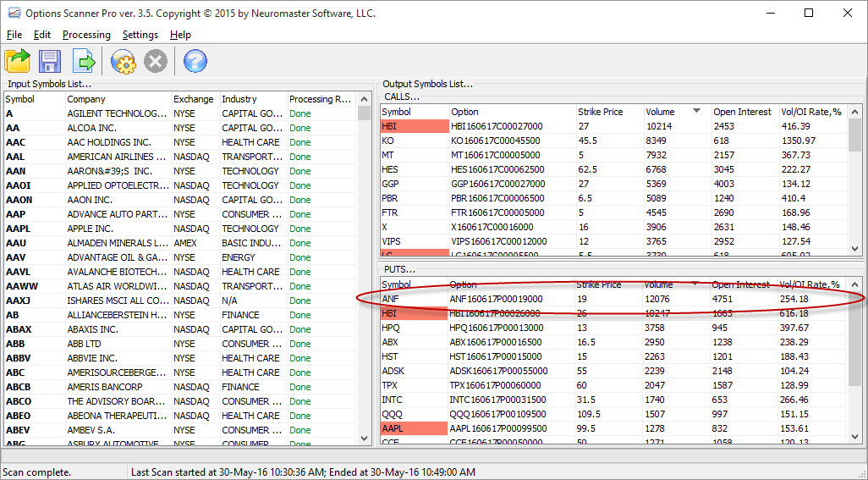The image size is (868, 480).
Task: Click Vol/OI rate 1350.97 for KO
Action: [x=799, y=141]
